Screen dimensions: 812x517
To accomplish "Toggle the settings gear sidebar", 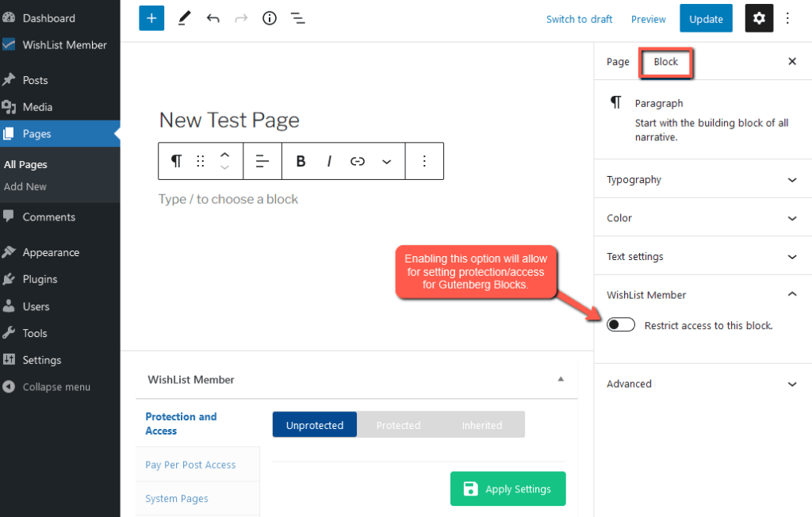I will point(759,18).
